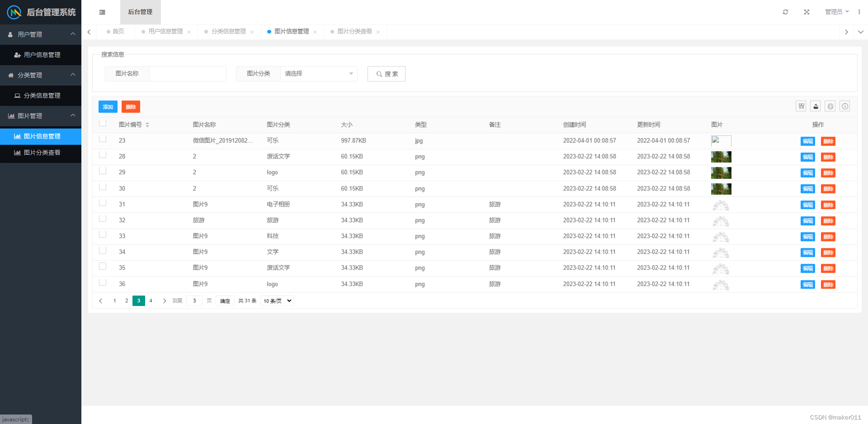
Task: Open 分类信息管理 in the sidebar
Action: [x=41, y=95]
